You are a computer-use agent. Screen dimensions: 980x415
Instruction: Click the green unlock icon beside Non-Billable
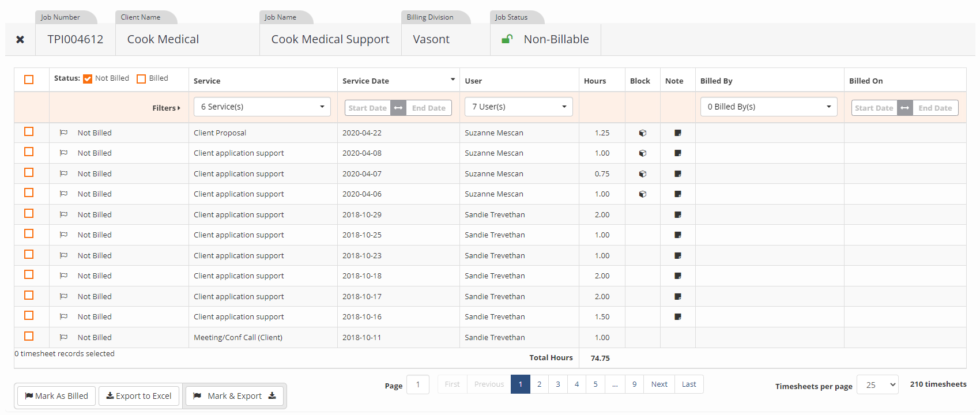pyautogui.click(x=507, y=39)
